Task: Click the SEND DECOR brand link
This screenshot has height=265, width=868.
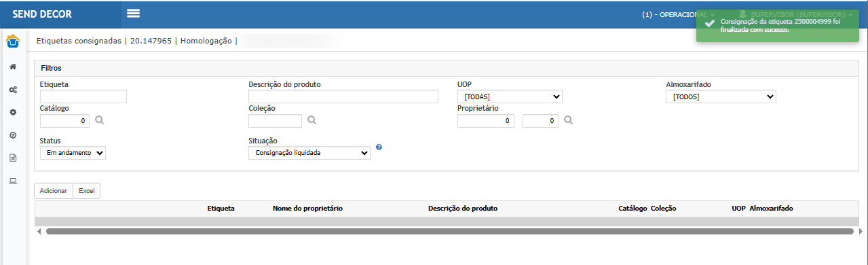Action: (x=42, y=14)
